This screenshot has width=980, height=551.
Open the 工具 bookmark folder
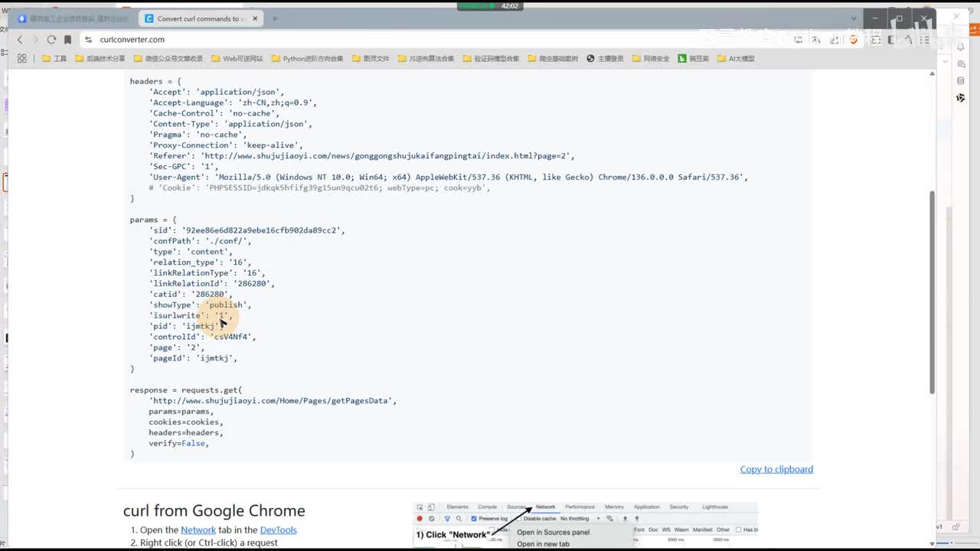pyautogui.click(x=54, y=58)
